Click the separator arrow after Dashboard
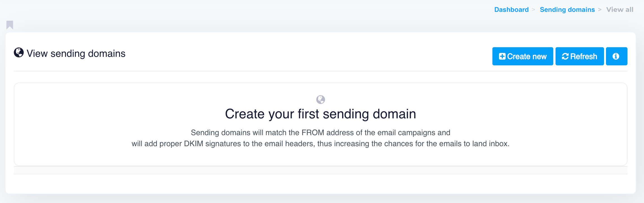Viewport: 644px width, 203px height. pyautogui.click(x=534, y=10)
